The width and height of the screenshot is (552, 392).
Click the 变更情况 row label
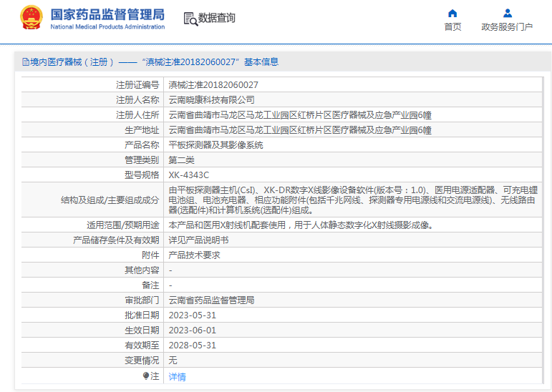point(142,361)
